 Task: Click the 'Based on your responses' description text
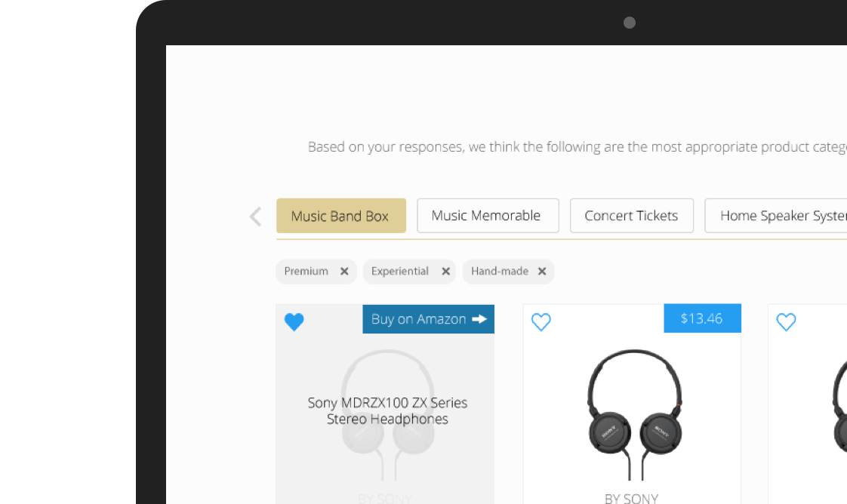[x=577, y=147]
